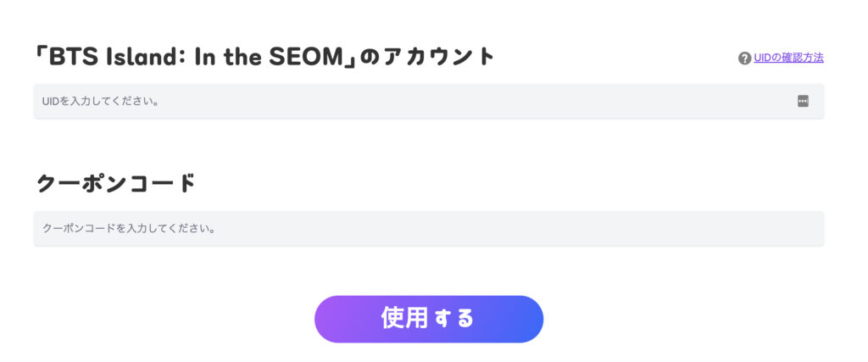
Task: Click the autofill dots icon in UID field
Action: click(803, 101)
